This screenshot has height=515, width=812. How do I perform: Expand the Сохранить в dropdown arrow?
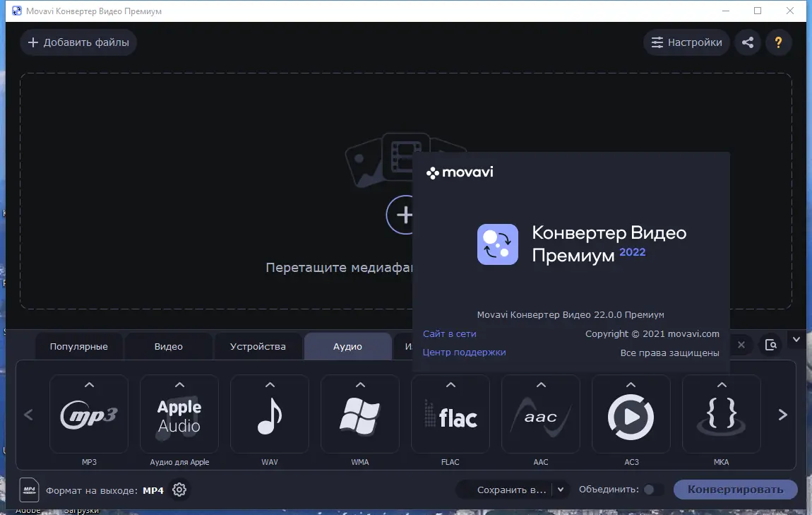561,489
